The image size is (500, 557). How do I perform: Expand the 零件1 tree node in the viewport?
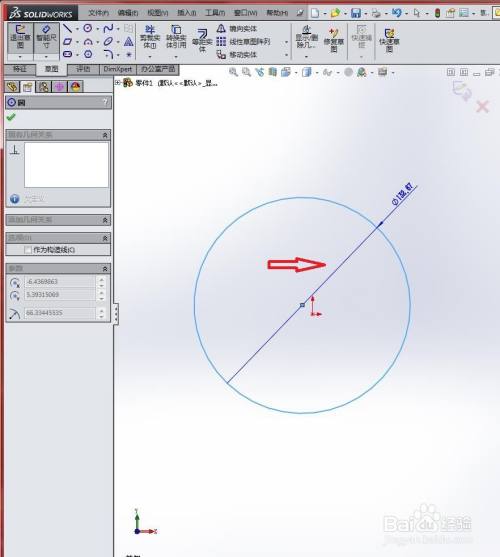click(x=118, y=83)
